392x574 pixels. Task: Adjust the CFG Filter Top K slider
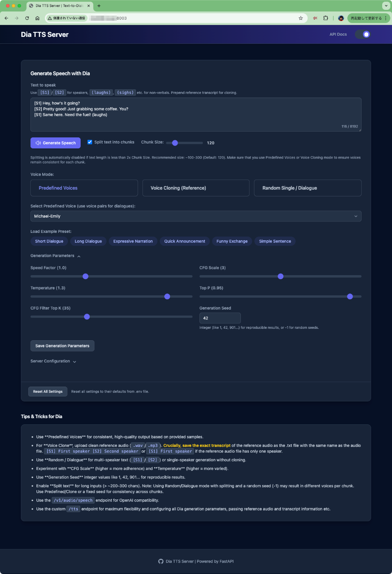tap(111, 317)
